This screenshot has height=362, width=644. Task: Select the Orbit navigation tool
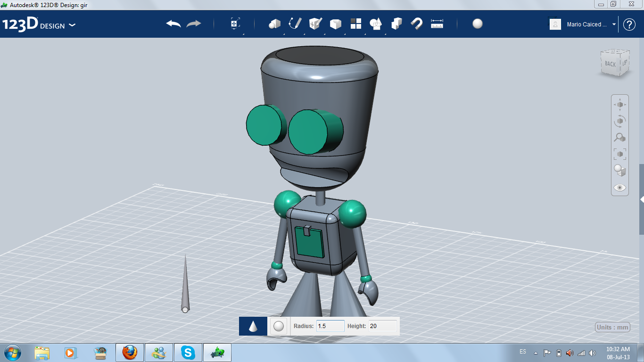(620, 121)
